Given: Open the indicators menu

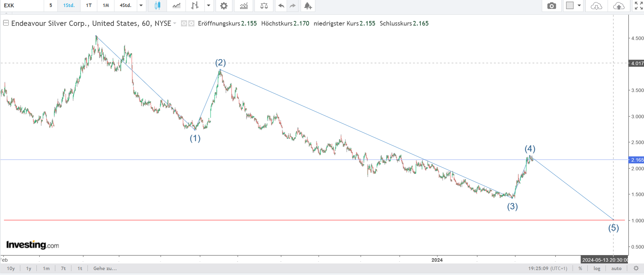Looking at the screenshot, I should click(x=244, y=6).
